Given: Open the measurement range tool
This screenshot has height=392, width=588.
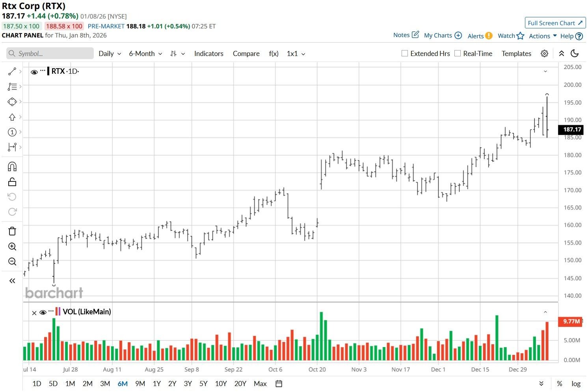Looking at the screenshot, I should pyautogui.click(x=12, y=147).
